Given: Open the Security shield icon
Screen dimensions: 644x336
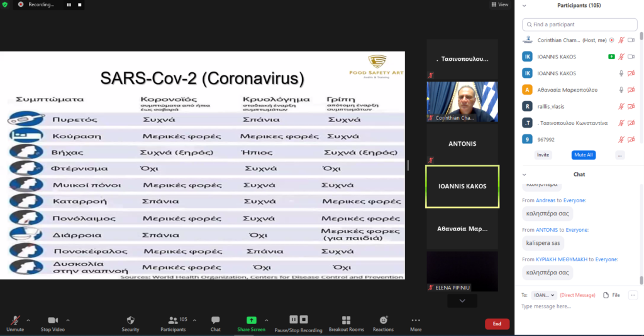Looking at the screenshot, I should click(x=130, y=320).
